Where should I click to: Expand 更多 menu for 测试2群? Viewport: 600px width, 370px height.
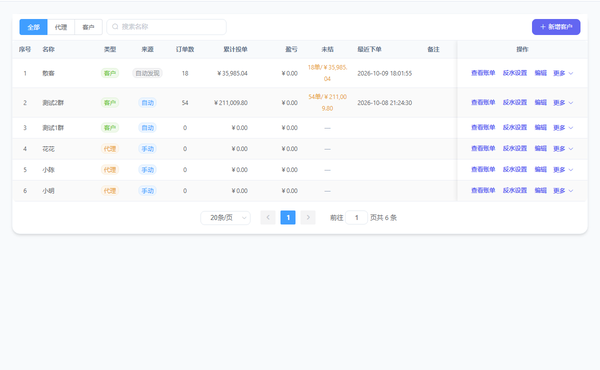pos(563,103)
